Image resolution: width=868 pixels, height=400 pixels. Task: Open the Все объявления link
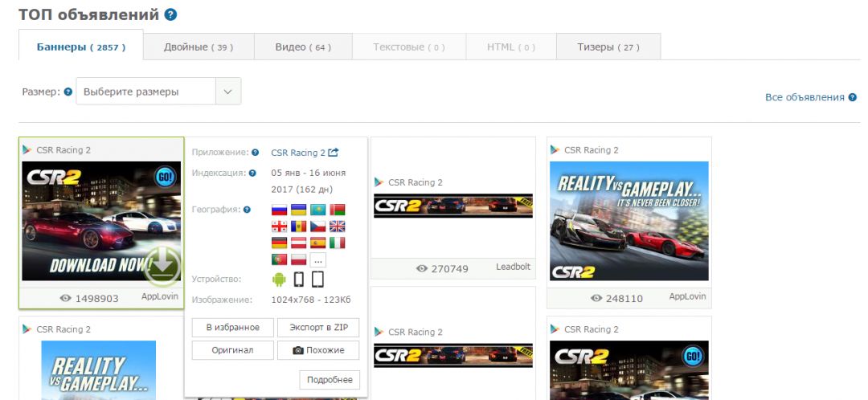click(x=805, y=97)
